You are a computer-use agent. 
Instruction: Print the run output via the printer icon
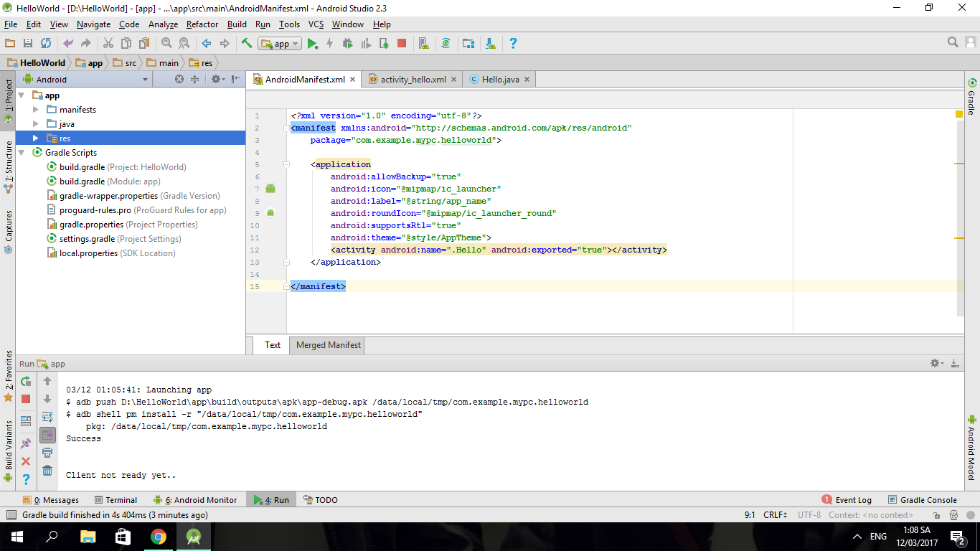pyautogui.click(x=47, y=453)
